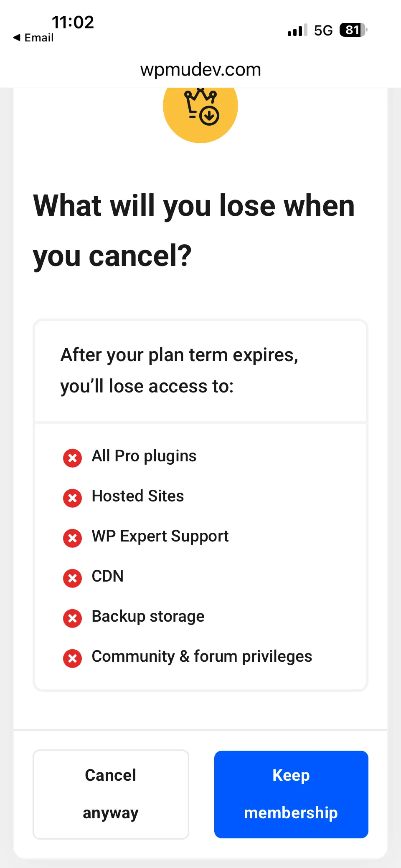
Task: Tap the yellow crown downgrade icon
Action: coord(200,109)
